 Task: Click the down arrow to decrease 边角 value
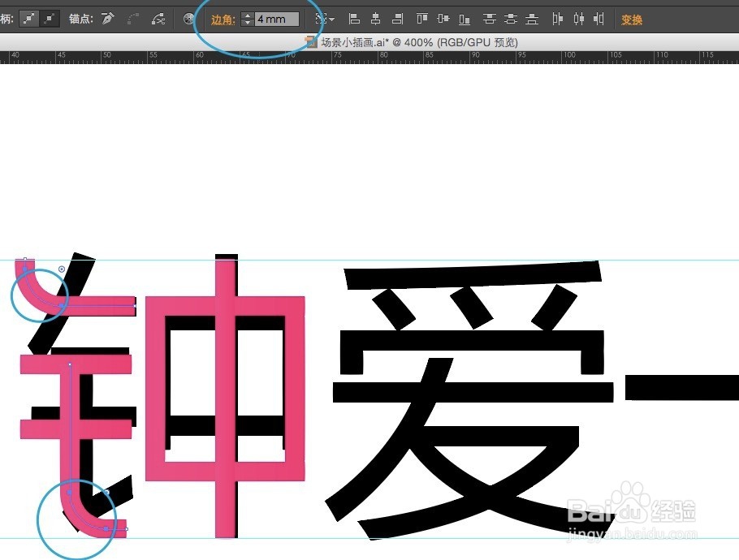[249, 22]
